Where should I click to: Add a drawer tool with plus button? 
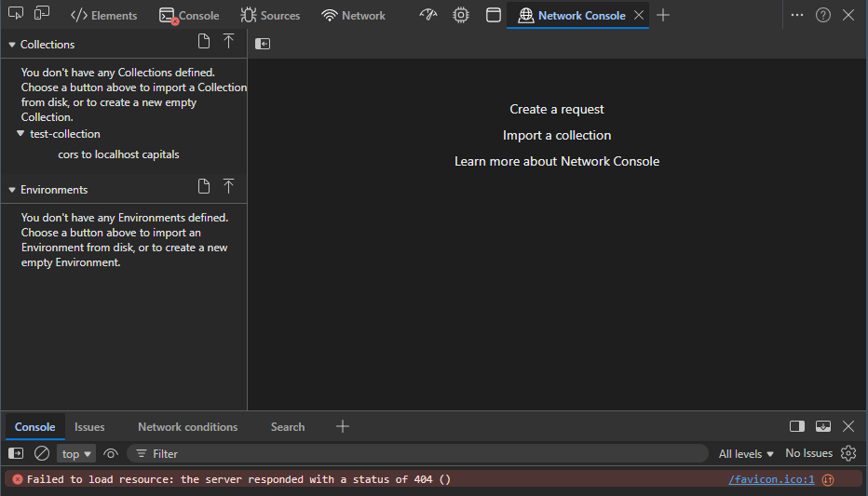(343, 426)
